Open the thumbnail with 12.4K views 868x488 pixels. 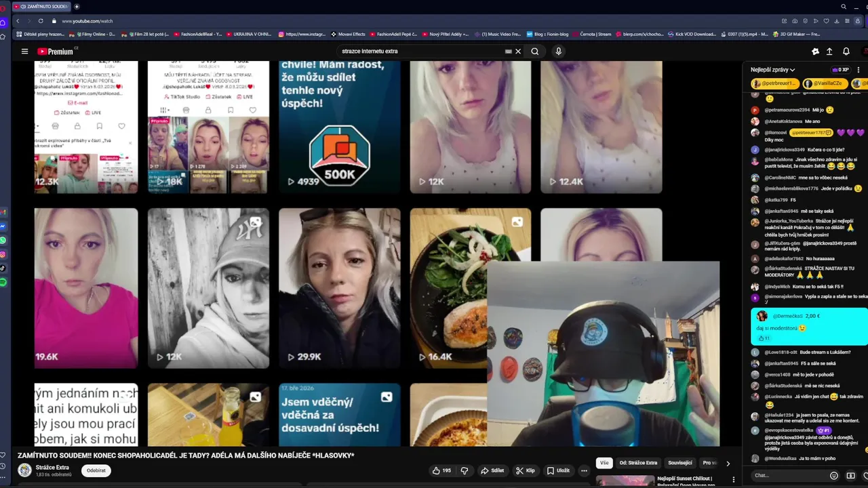pyautogui.click(x=601, y=127)
